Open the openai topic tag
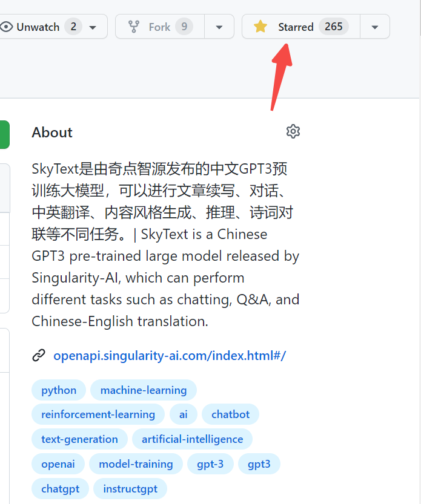 click(x=58, y=464)
